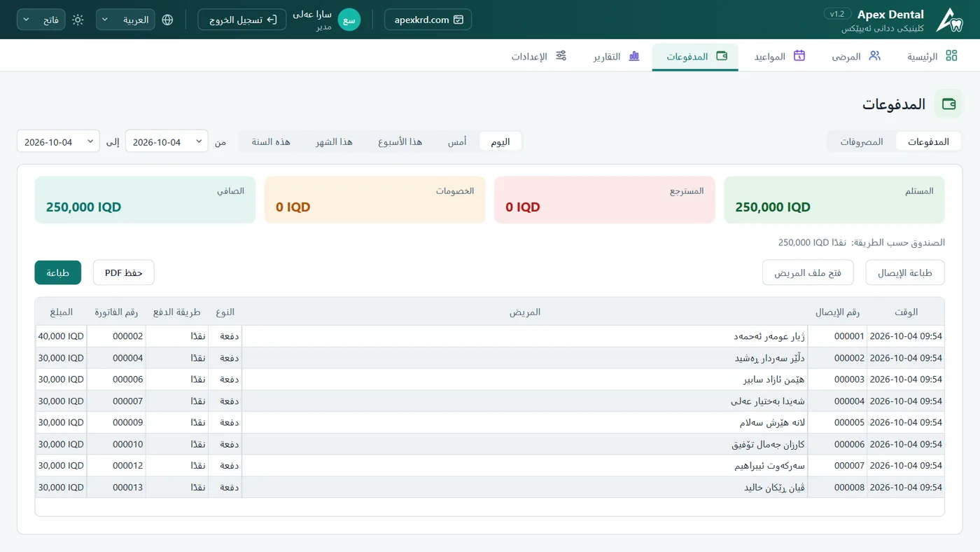
Task: Click the Apex Dental tooth logo
Action: (949, 20)
